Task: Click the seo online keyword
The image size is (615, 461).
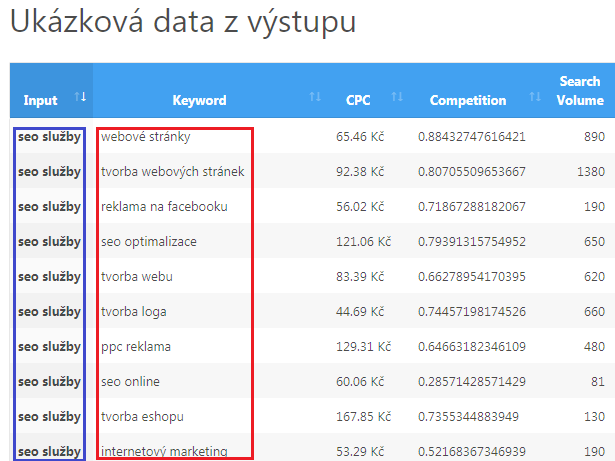Action: point(130,381)
